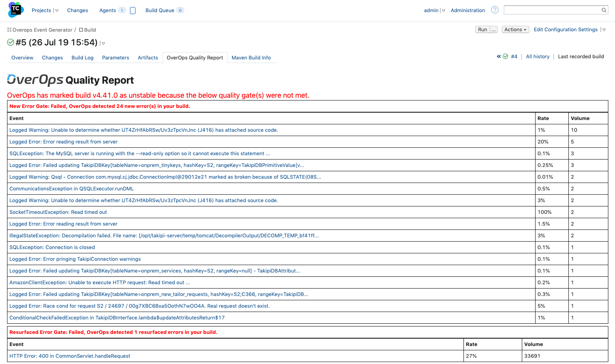The height and width of the screenshot is (364, 615).
Task: Click the agents square icon beside Agents count
Action: click(133, 11)
